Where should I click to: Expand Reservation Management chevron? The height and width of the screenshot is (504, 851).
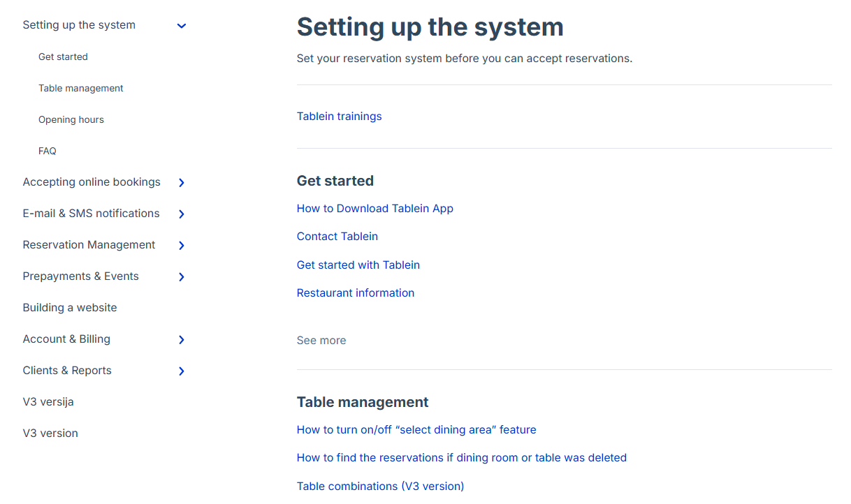coord(182,246)
